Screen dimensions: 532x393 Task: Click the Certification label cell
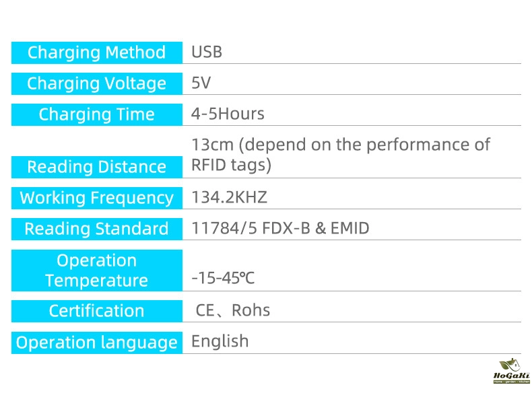[97, 311]
